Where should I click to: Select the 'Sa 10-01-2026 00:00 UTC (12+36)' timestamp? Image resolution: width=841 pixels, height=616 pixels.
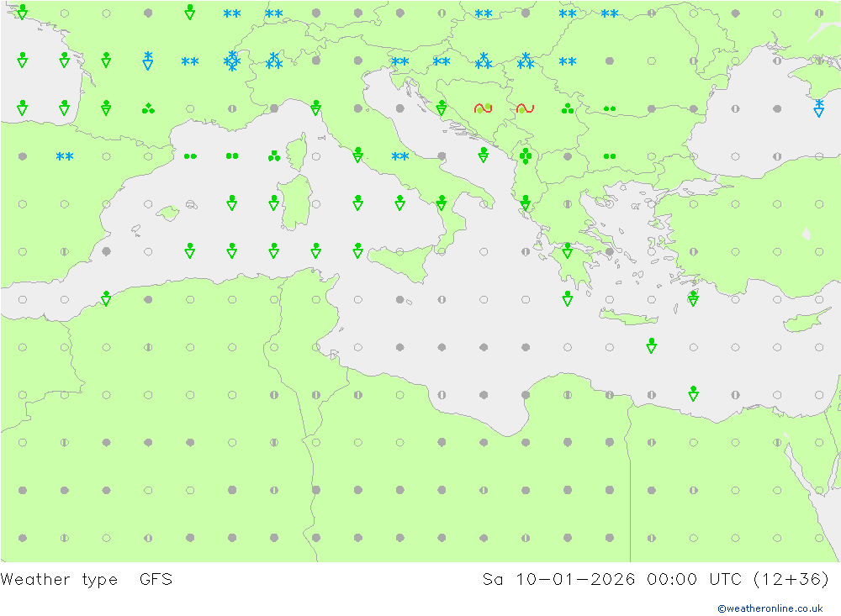(x=655, y=580)
